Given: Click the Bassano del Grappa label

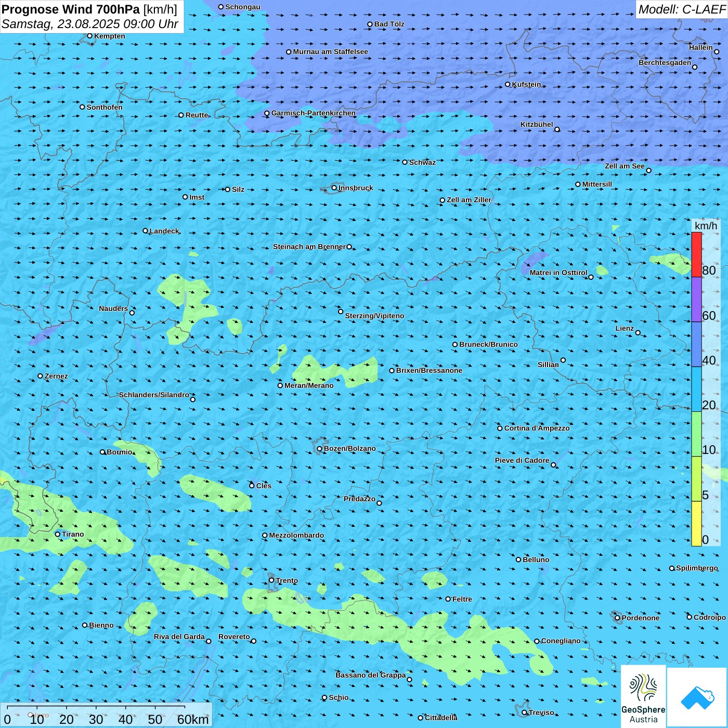Looking at the screenshot, I should [x=371, y=675].
